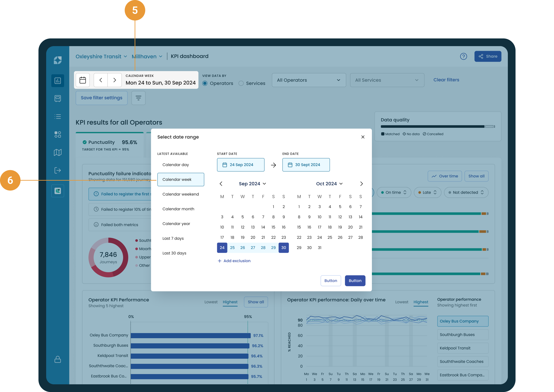The image size is (554, 392).
Task: Select the Operators radio button
Action: pyautogui.click(x=205, y=83)
